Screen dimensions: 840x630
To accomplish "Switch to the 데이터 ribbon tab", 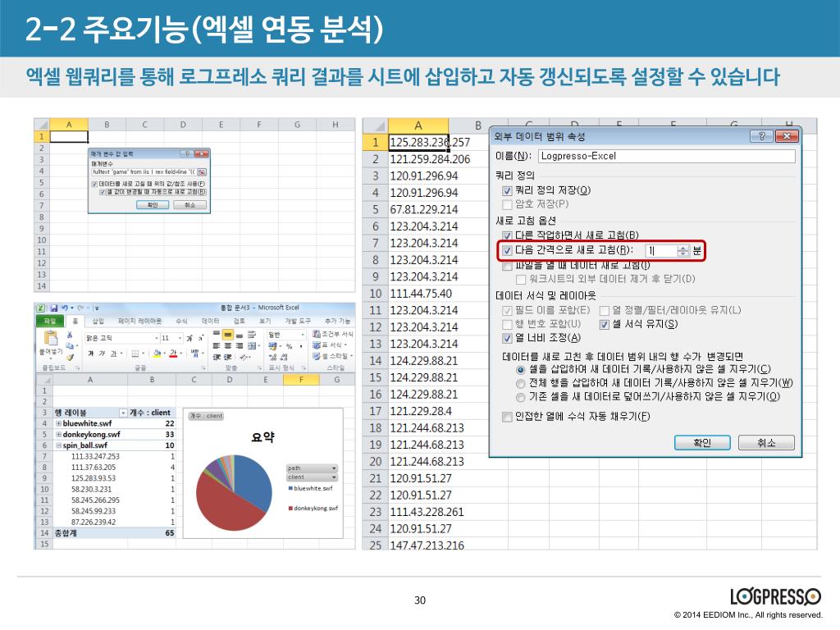I will click(x=211, y=322).
